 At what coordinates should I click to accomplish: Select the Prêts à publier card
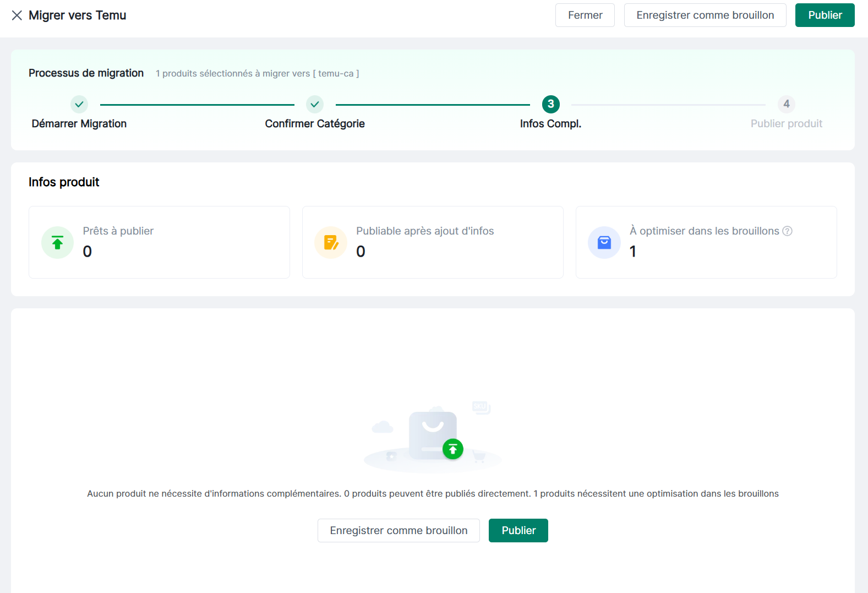click(159, 242)
